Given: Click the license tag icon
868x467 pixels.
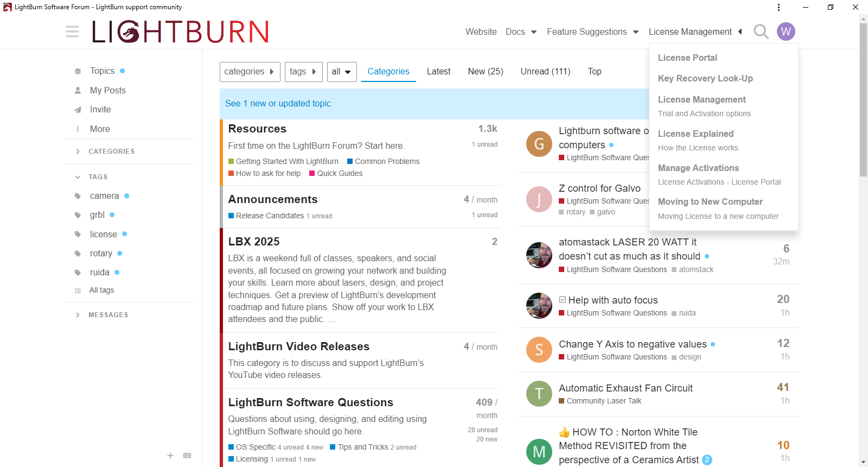Looking at the screenshot, I should (x=78, y=235).
